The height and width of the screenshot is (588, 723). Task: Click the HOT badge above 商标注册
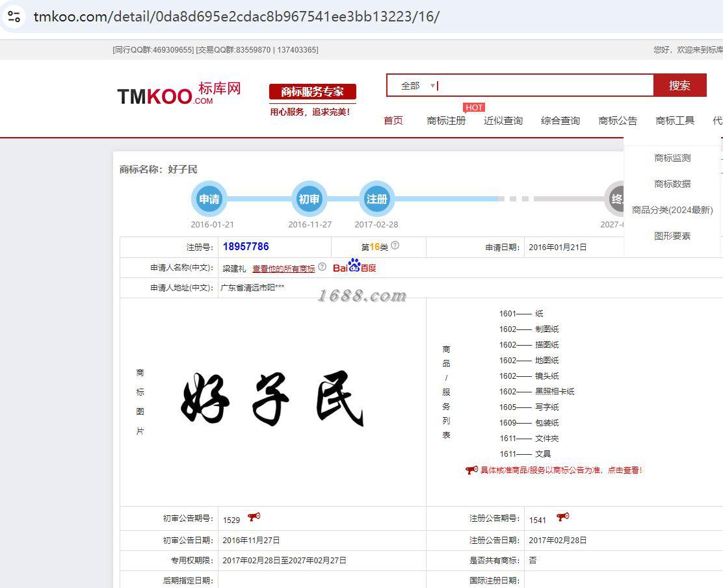tap(474, 107)
